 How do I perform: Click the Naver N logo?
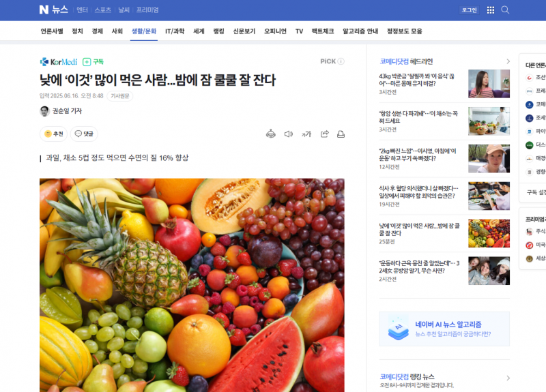[x=44, y=10]
